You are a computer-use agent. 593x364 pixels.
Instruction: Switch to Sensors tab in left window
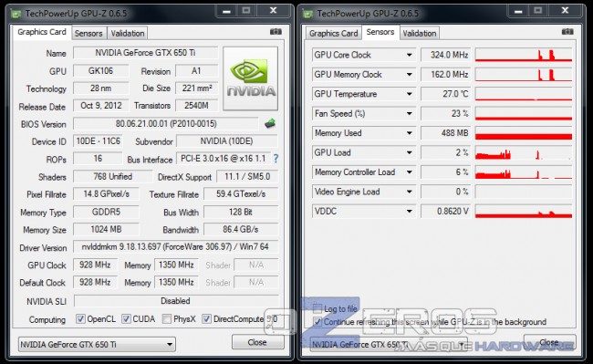(88, 33)
